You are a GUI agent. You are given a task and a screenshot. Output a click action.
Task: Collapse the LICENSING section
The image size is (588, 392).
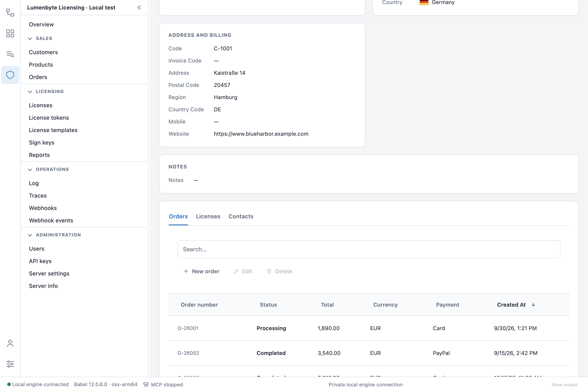pyautogui.click(x=30, y=91)
